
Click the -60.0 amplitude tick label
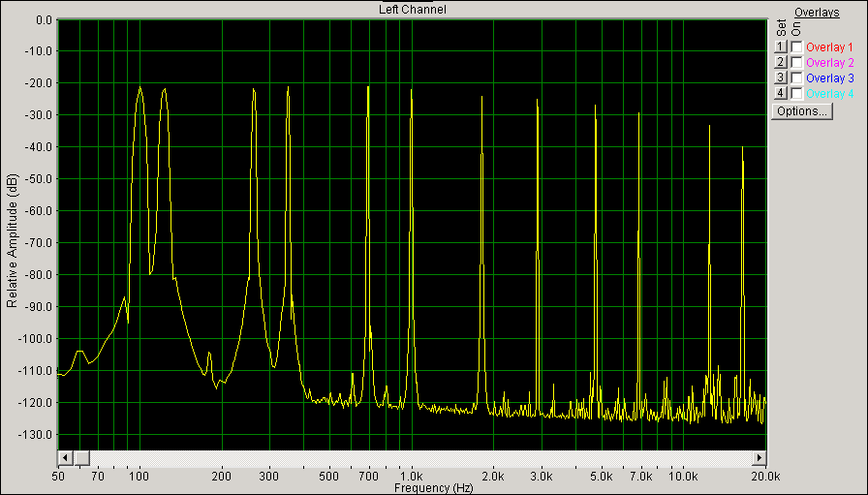36,211
